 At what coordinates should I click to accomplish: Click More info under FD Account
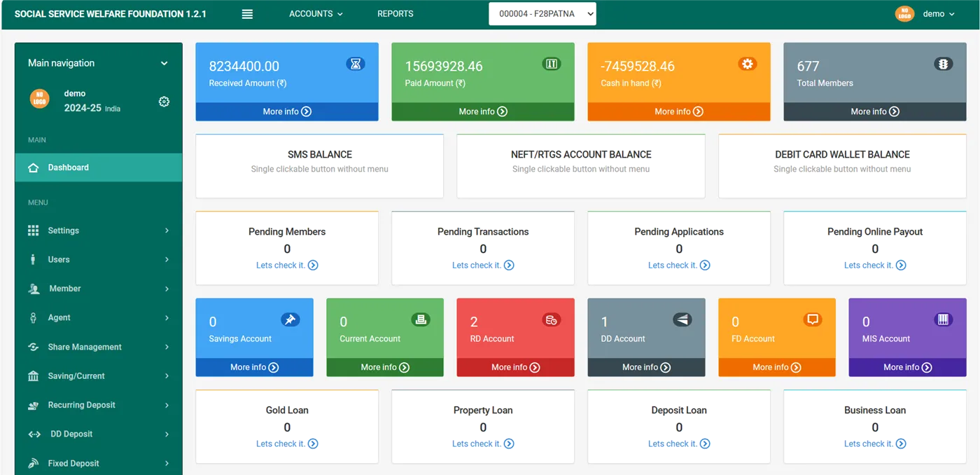776,367
